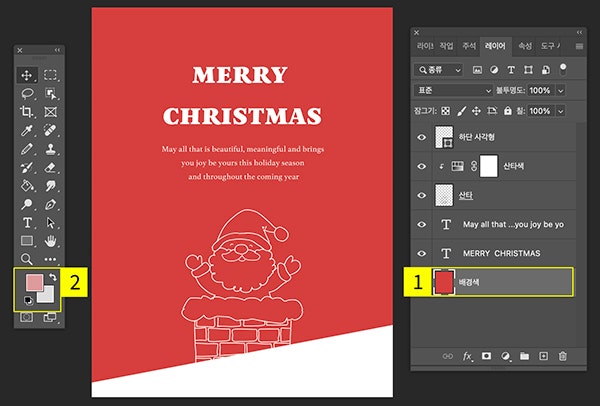The height and width of the screenshot is (406, 600).
Task: Open the 종류 filter type dropdown
Action: [x=439, y=70]
